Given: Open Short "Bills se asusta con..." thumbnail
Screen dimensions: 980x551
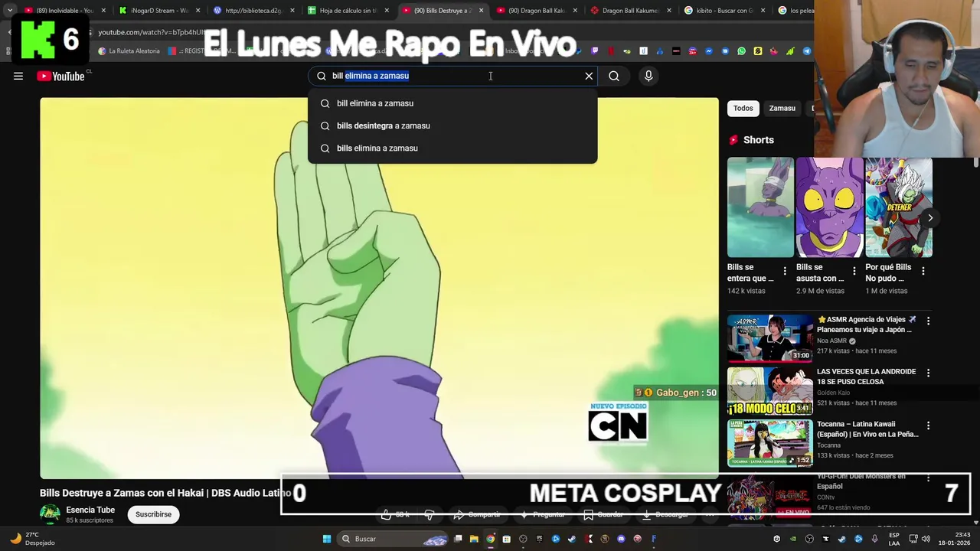Looking at the screenshot, I should pyautogui.click(x=829, y=207).
